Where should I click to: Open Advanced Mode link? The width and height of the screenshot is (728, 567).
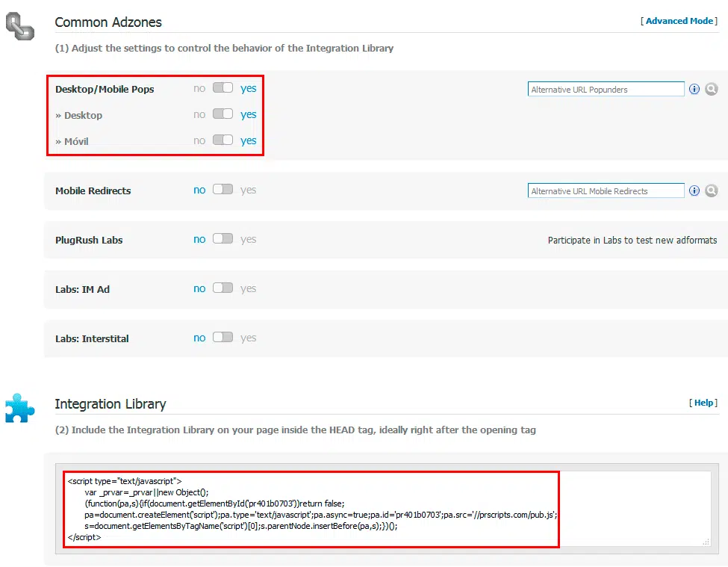click(679, 21)
